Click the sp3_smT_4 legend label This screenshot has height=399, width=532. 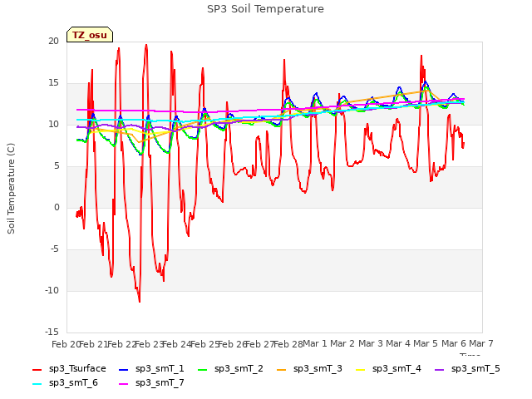(397, 368)
